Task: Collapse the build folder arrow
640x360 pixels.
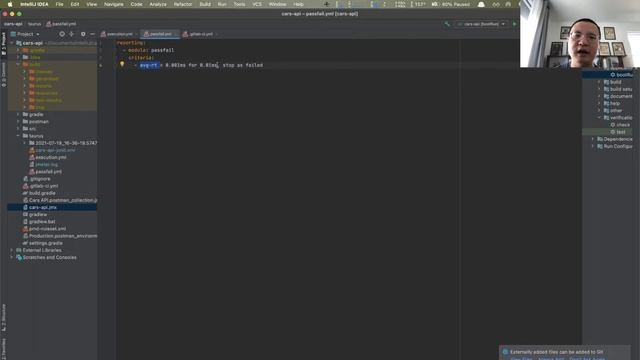Action: (x=18, y=64)
